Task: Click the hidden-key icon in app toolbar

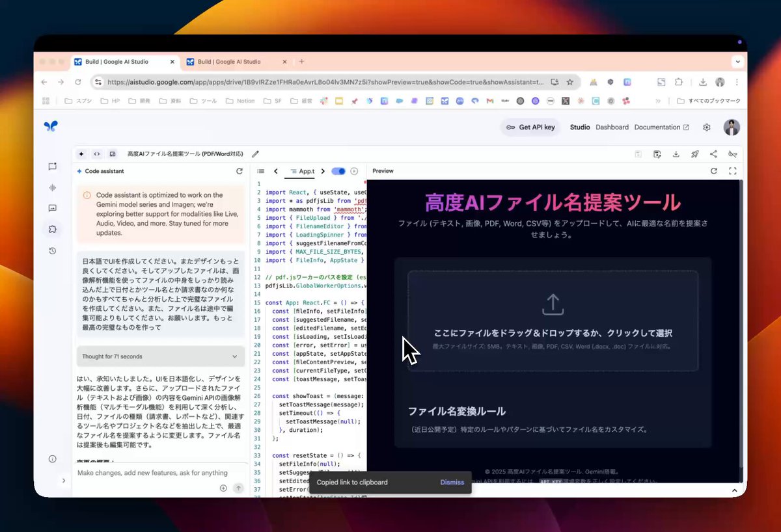Action: [732, 154]
